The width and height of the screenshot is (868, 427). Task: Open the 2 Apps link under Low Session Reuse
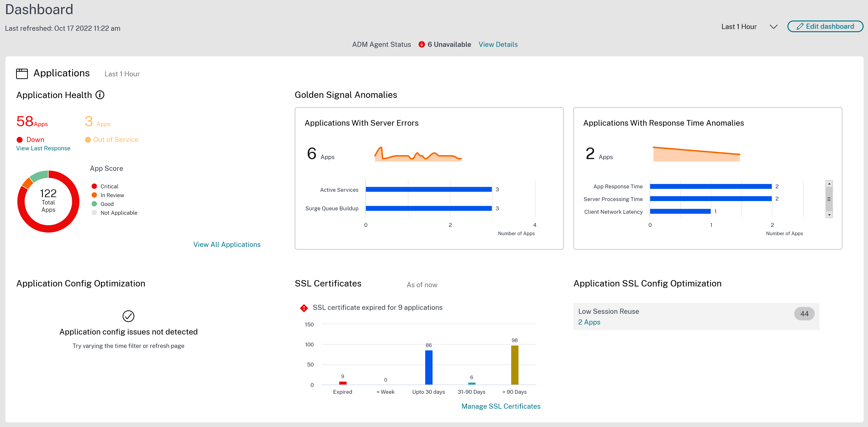point(589,322)
